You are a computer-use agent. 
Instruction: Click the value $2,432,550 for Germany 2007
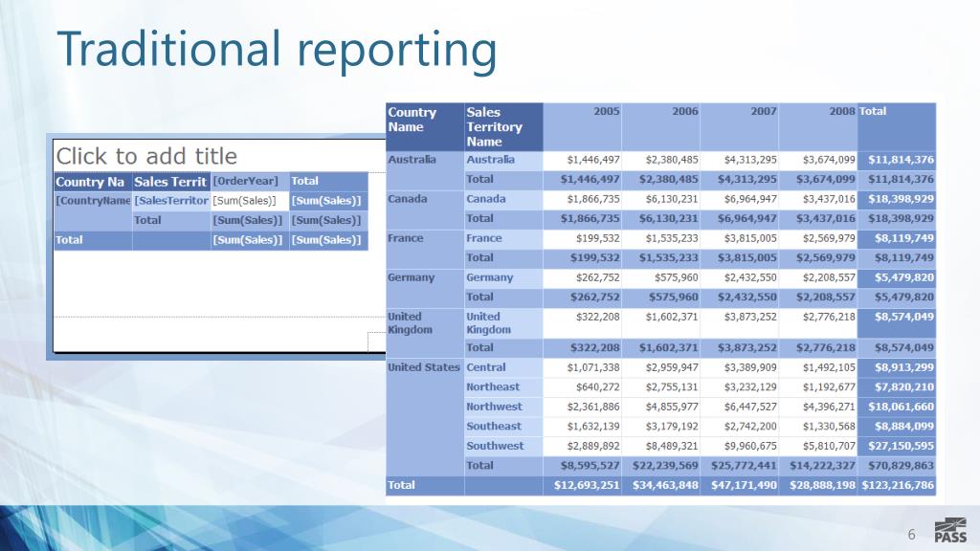[x=740, y=278]
